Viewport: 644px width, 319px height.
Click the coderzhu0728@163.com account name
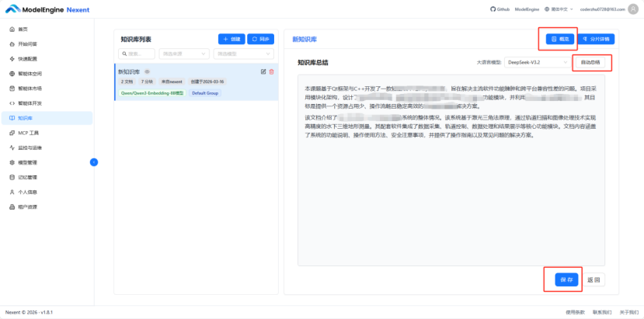pyautogui.click(x=602, y=9)
